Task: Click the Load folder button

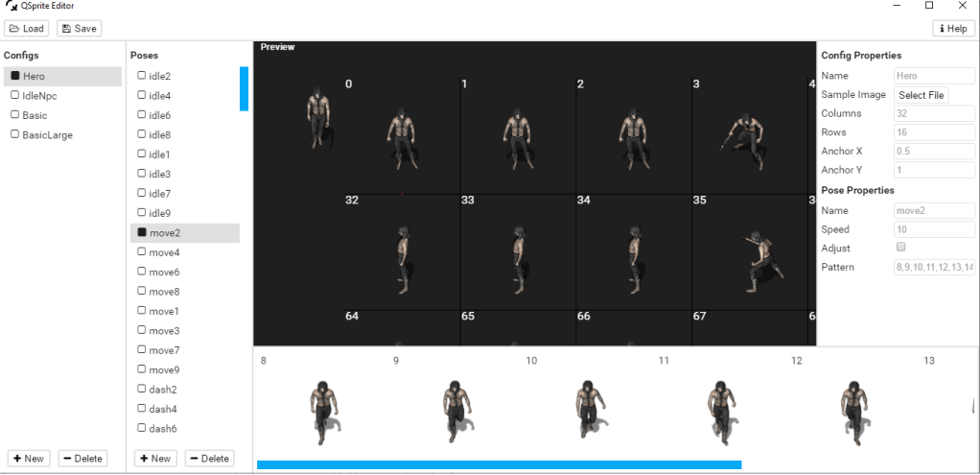Action: coord(27,29)
